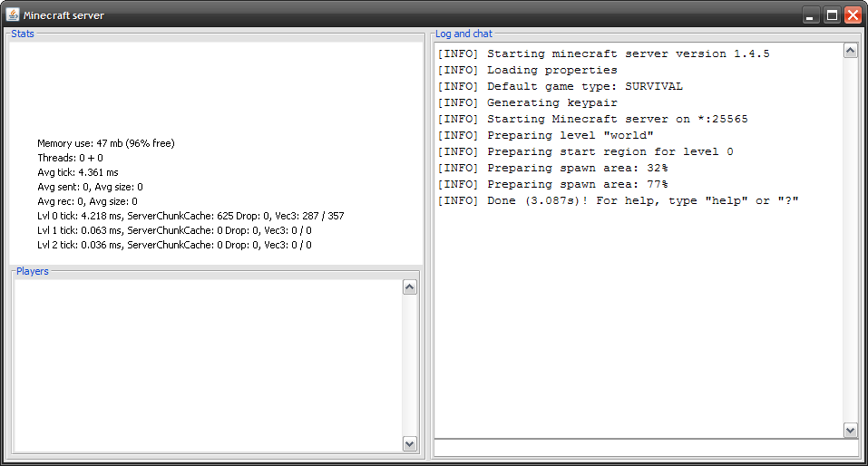Click the "Stats" panel title
The image size is (868, 466).
23,34
